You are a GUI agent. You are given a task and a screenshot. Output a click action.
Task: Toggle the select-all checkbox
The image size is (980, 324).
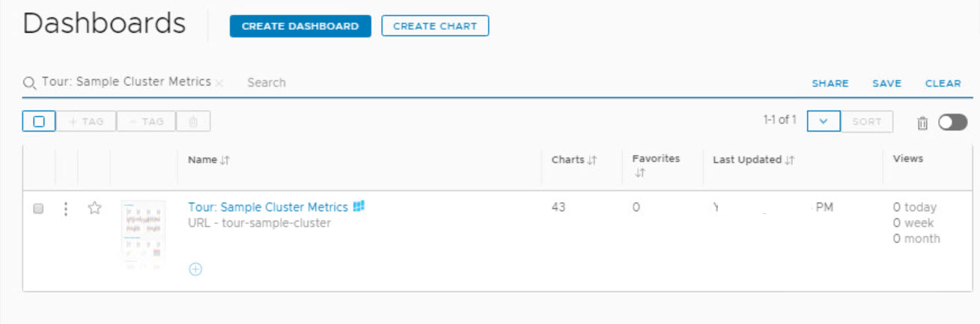[x=39, y=121]
